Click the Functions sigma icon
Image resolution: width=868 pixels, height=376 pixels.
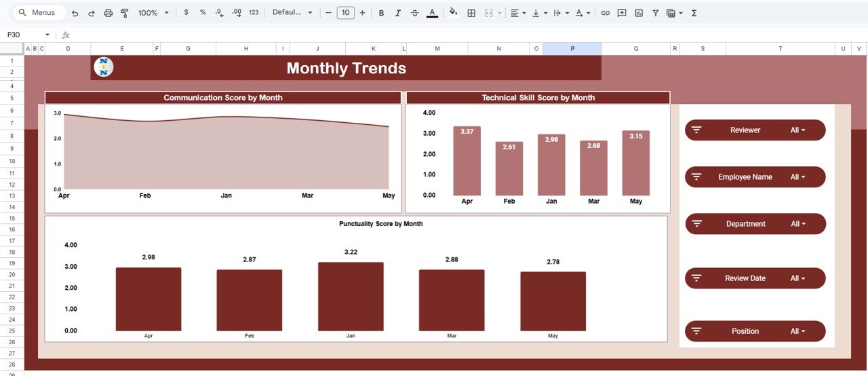tap(694, 13)
